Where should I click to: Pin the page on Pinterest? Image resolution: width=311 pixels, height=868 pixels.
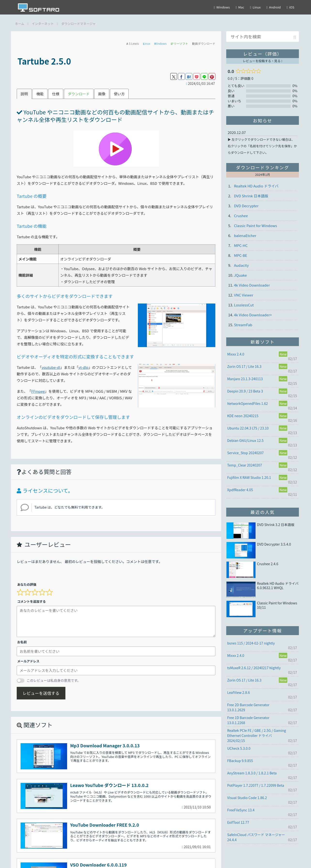click(212, 76)
